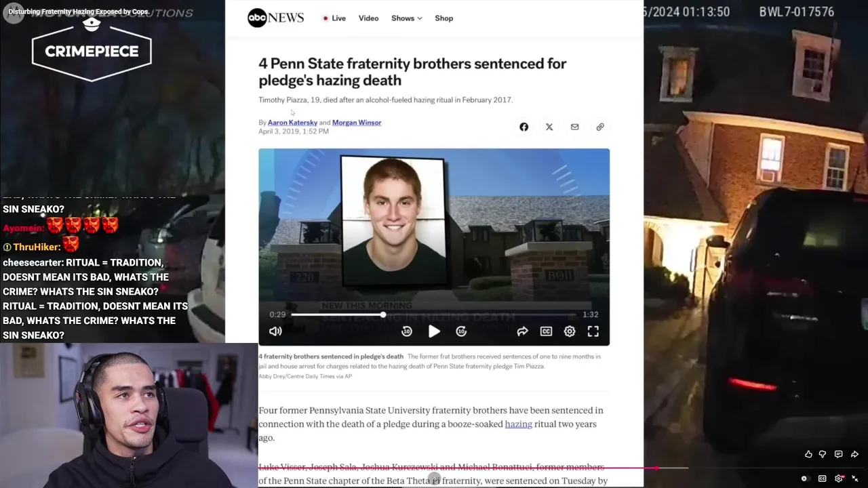Screen dimensions: 868x488
Task: Share the article on X
Action: tap(549, 127)
